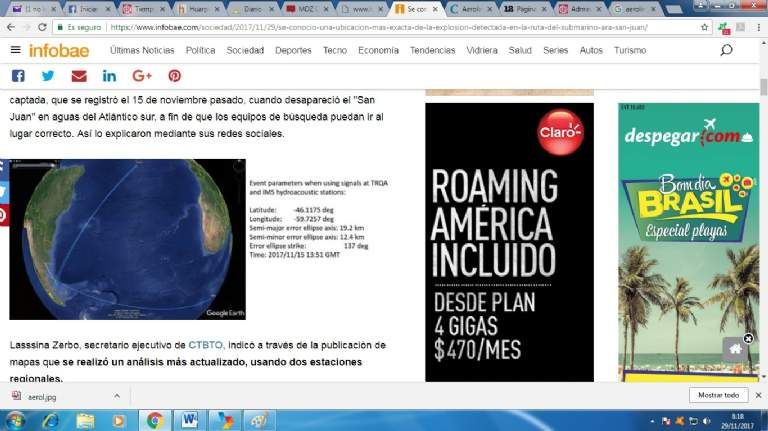This screenshot has height=431, width=768.
Task: Bookmark this page with star icon
Action: point(705,28)
